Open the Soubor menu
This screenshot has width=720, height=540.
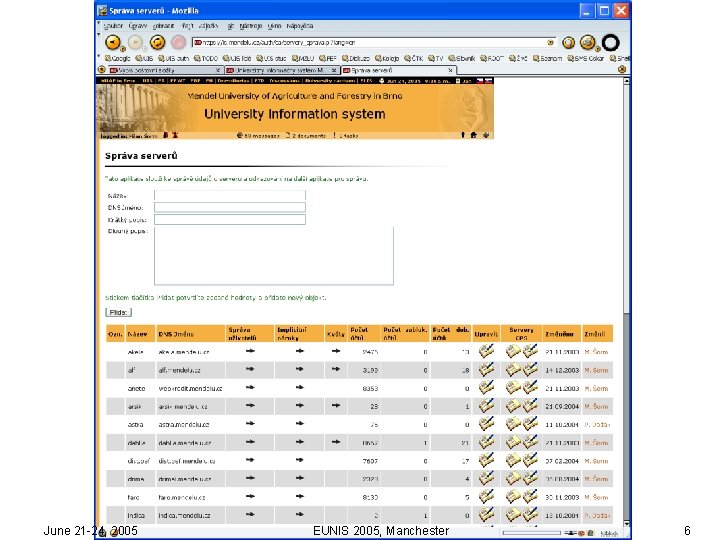coord(113,26)
